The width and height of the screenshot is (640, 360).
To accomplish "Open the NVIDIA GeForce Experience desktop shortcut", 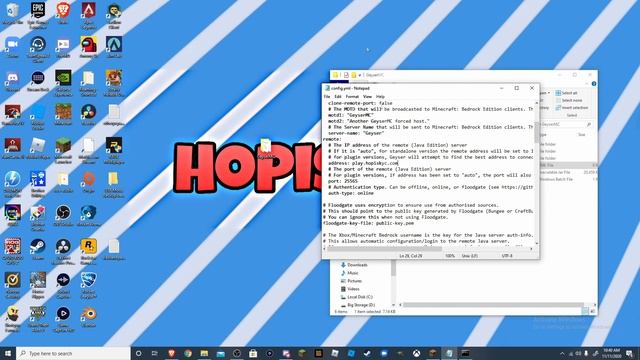I will pyautogui.click(x=63, y=82).
